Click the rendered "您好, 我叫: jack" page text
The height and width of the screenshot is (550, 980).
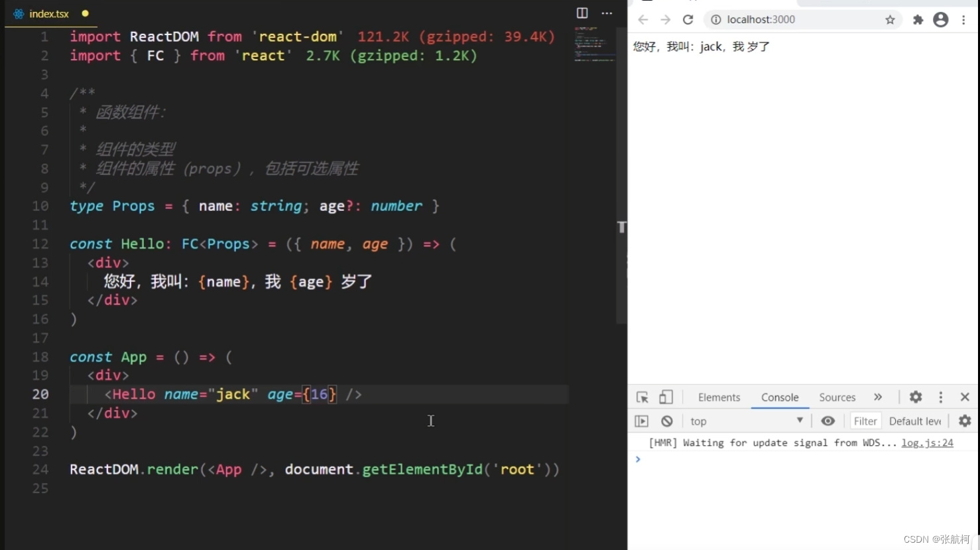tap(678, 46)
